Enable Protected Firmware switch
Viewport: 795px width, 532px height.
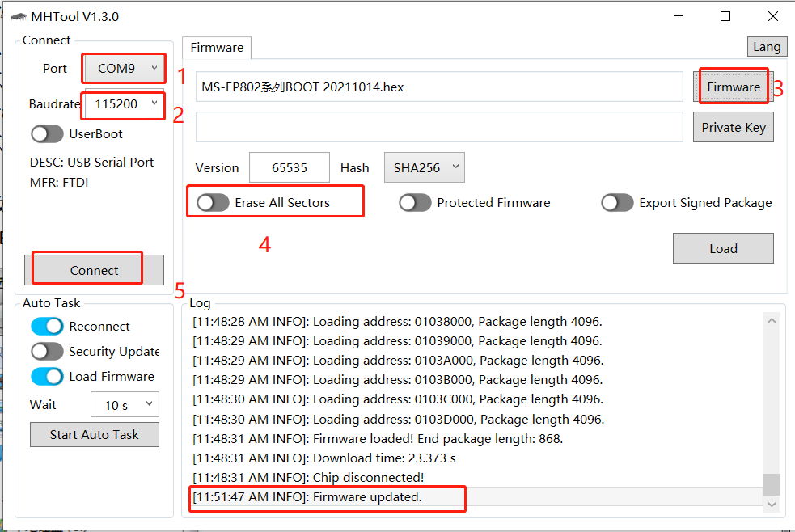tap(415, 203)
